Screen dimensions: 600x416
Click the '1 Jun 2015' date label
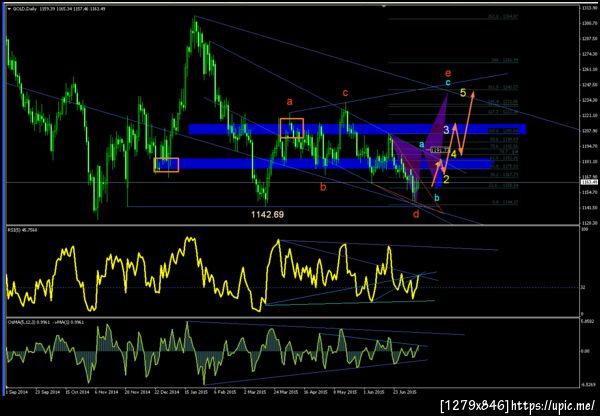[x=375, y=392]
